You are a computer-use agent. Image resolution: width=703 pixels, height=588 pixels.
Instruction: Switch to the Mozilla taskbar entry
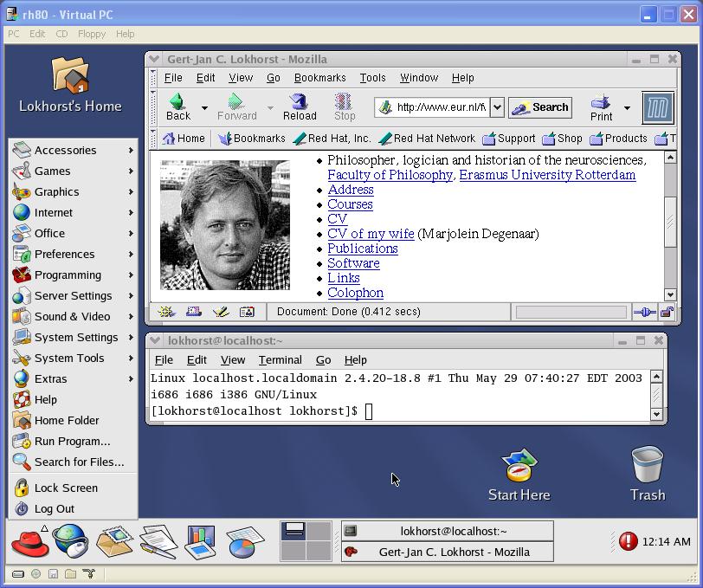(x=448, y=552)
